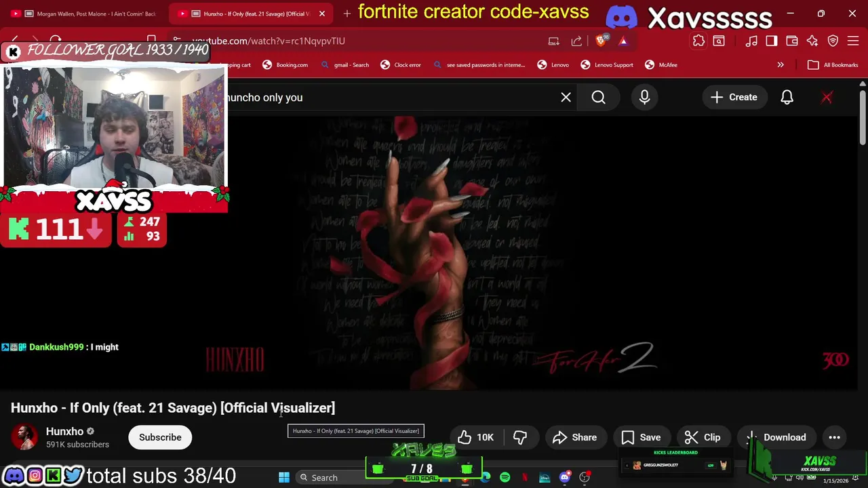Open the Windows Start menu
Screen dimensions: 868x488
[284, 478]
